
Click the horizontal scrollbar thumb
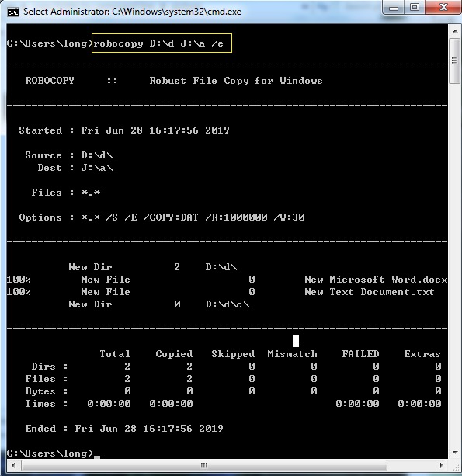click(x=204, y=465)
